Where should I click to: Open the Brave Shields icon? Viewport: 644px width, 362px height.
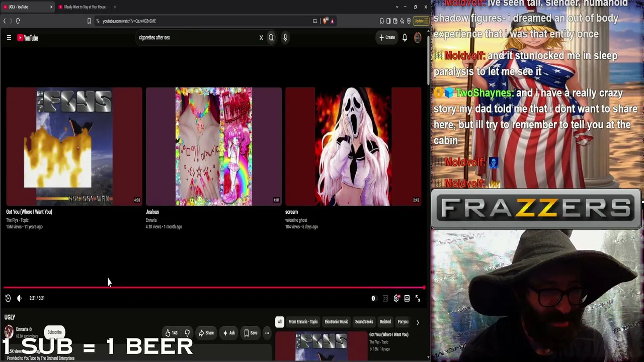325,21
